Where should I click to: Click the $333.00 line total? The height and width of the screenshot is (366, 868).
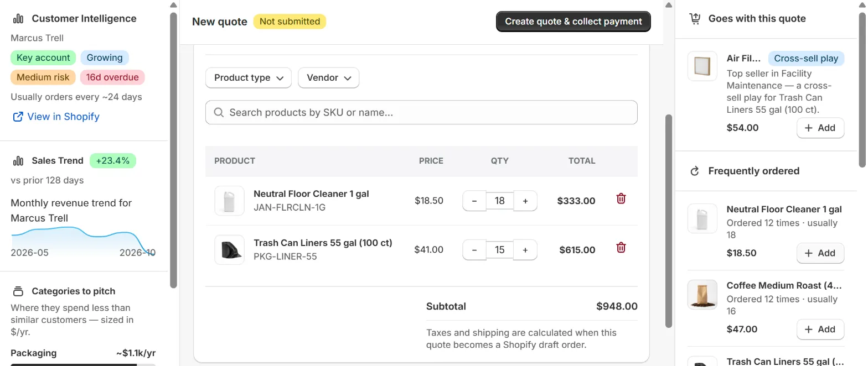click(576, 201)
